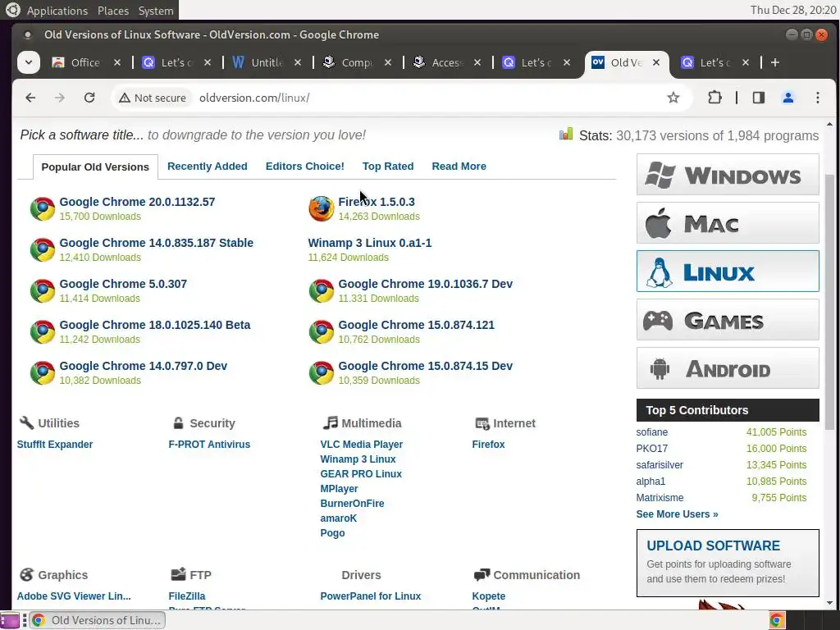Switch to the Compu browser tab
Screen dimensions: 840x630
click(x=348, y=62)
